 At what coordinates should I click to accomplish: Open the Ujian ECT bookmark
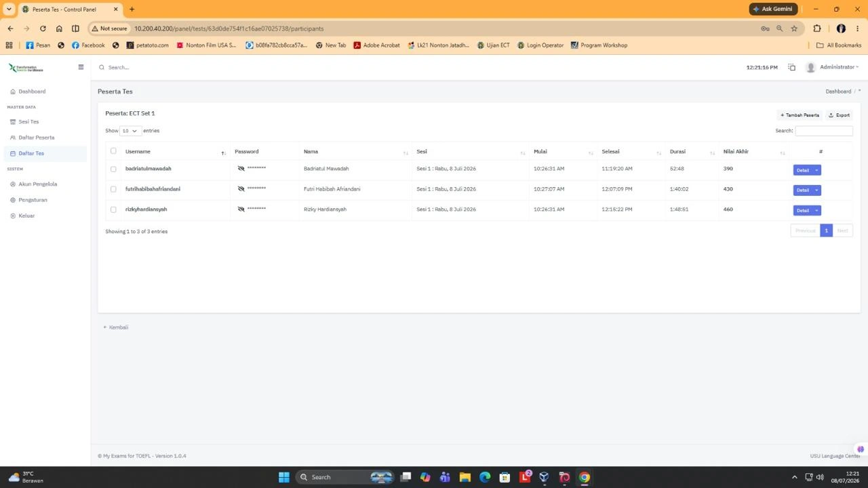493,45
